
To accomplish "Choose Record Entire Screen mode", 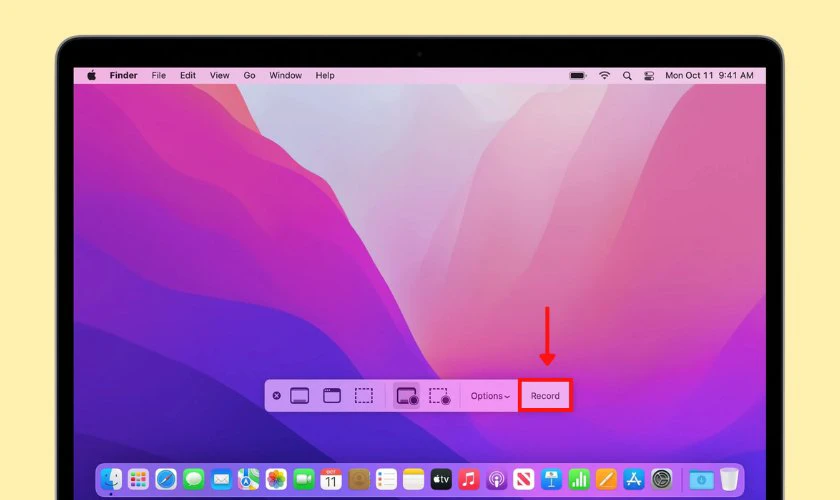I will pyautogui.click(x=407, y=396).
